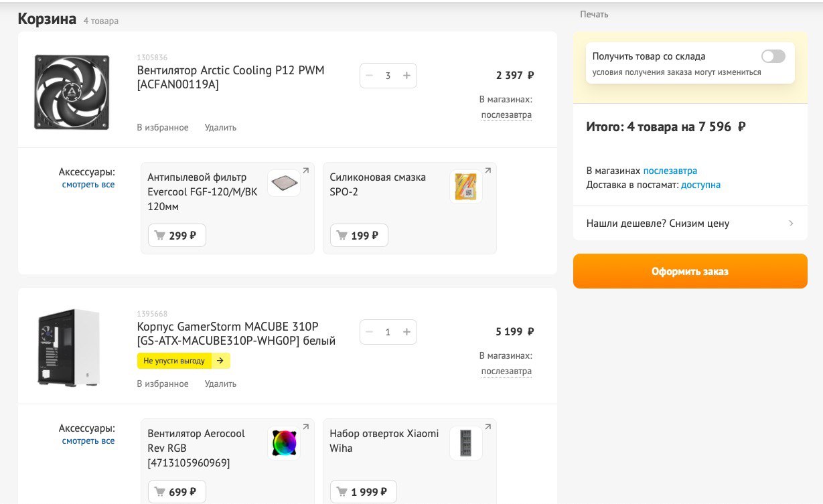Add Aerocool Rev RGB fan for 699 ₽

pos(177,492)
